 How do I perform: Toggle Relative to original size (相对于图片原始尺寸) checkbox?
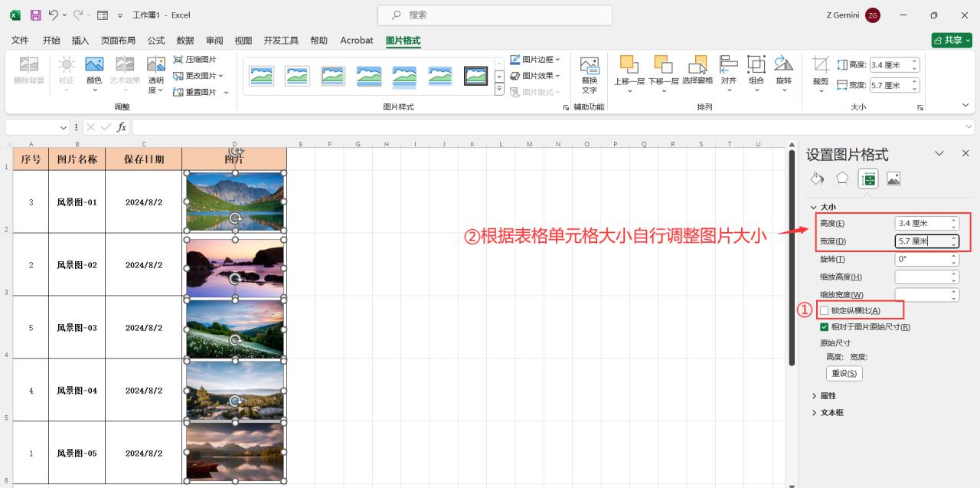[x=825, y=327]
